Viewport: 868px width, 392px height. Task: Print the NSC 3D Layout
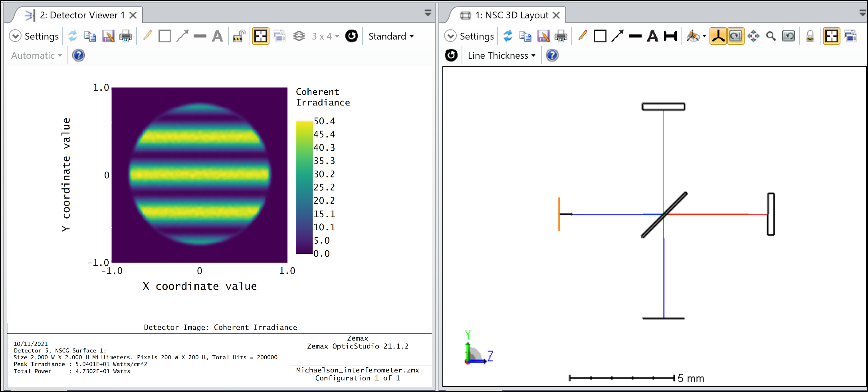(x=561, y=36)
